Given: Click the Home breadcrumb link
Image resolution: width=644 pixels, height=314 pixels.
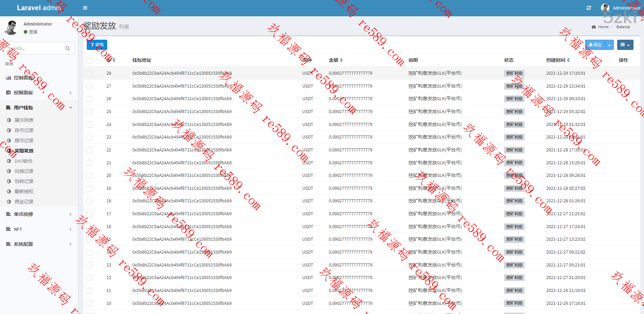Looking at the screenshot, I should tap(603, 27).
